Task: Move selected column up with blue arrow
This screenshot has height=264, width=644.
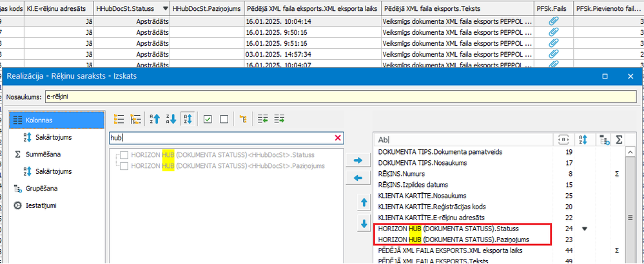Action: [364, 203]
